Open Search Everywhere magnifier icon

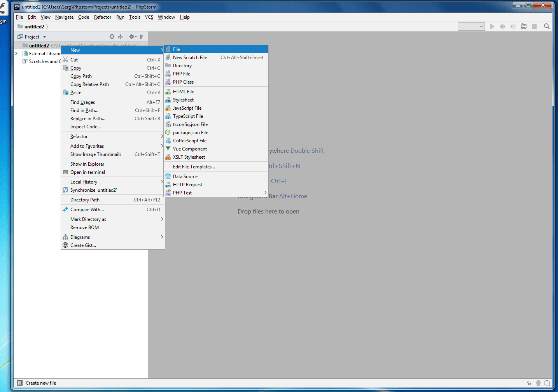[547, 26]
